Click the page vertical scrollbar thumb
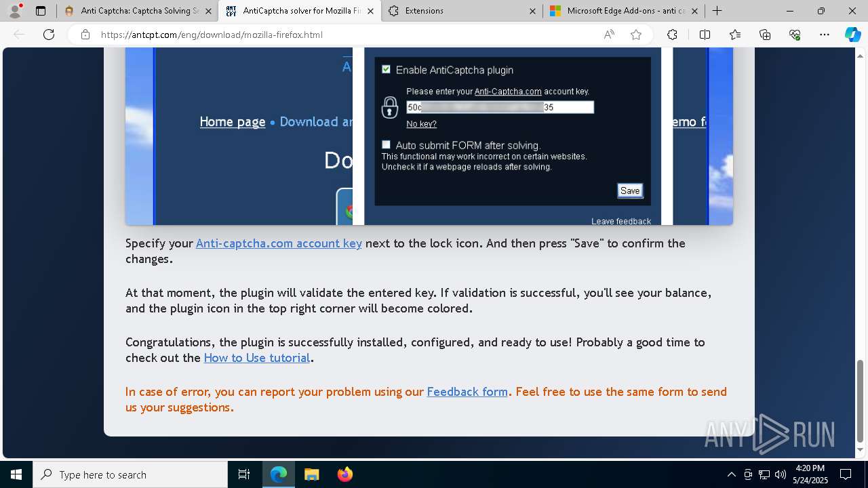Screen dimensions: 868x488 pyautogui.click(x=861, y=400)
